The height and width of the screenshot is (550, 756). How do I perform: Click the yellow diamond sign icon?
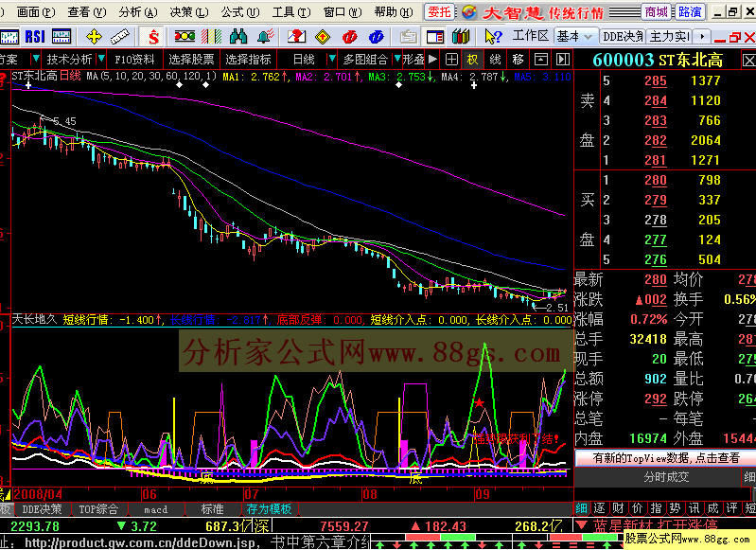pyautogui.click(x=323, y=37)
